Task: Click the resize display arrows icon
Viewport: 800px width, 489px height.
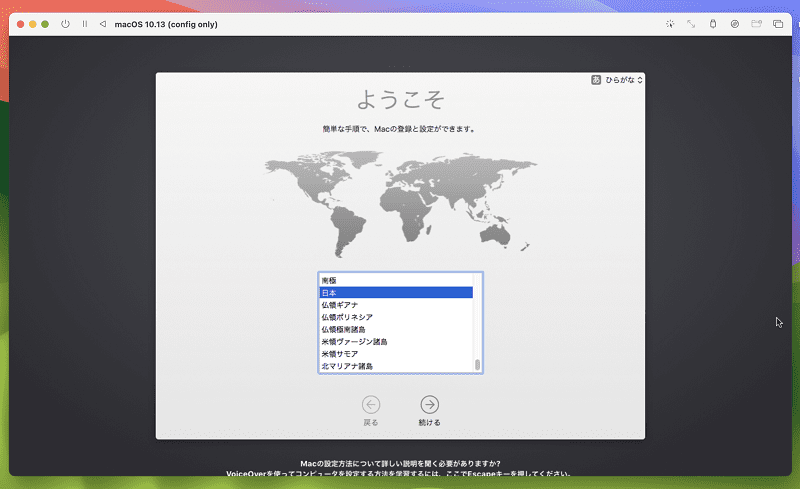Action: point(691,24)
